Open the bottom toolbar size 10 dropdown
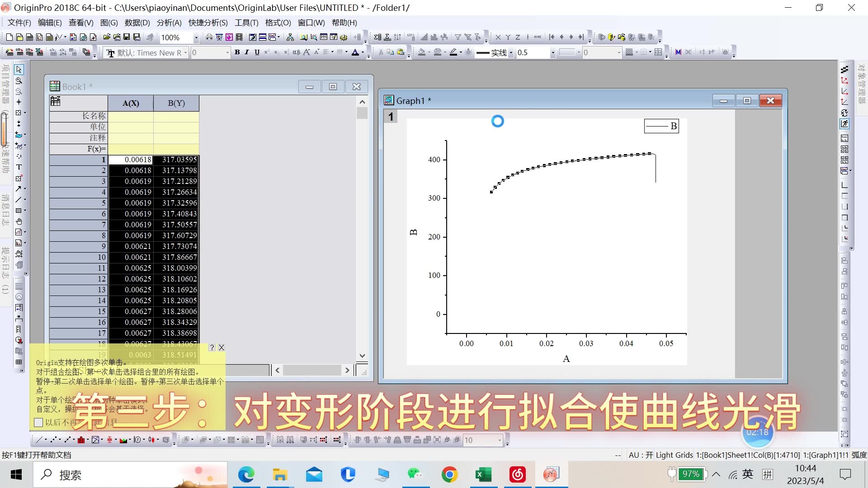The height and width of the screenshot is (488, 868). 500,440
